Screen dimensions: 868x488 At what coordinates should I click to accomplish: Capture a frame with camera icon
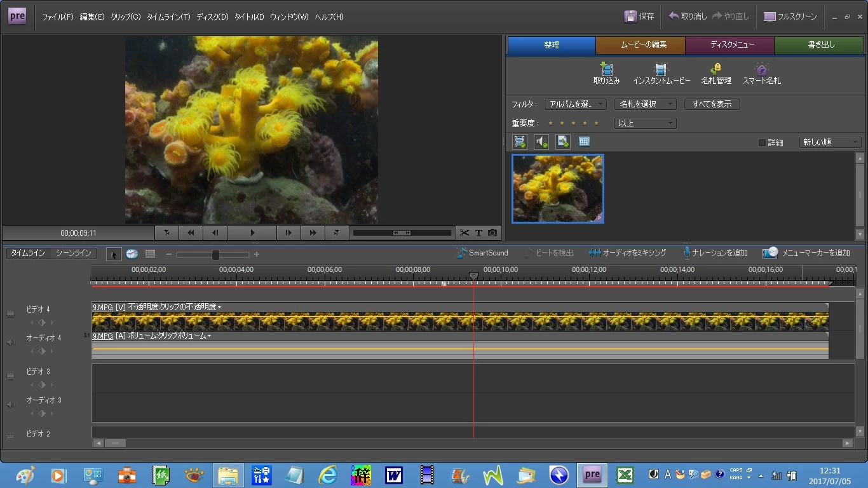492,233
